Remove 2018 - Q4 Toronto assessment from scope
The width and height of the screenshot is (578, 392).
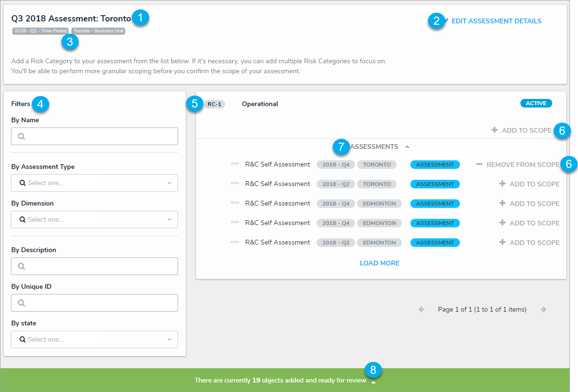pyautogui.click(x=518, y=165)
